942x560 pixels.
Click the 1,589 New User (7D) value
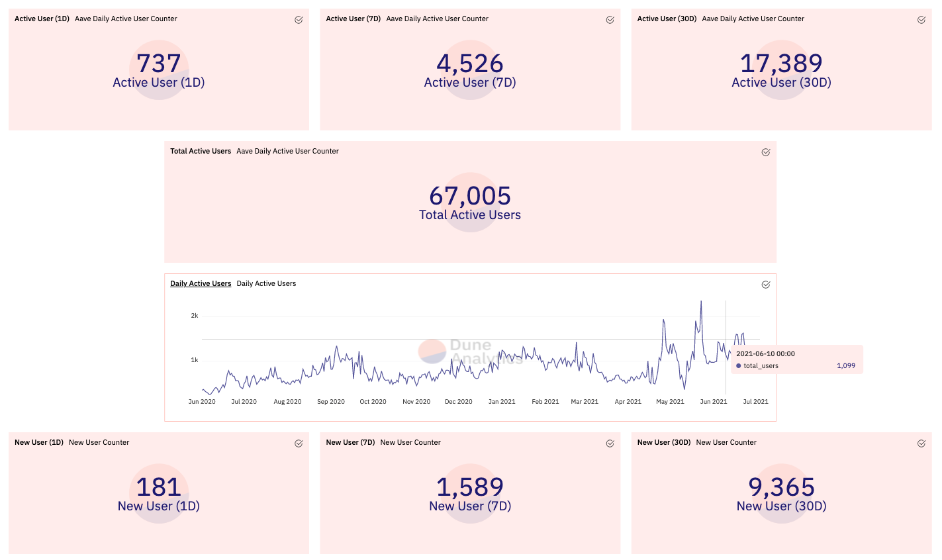[470, 487]
